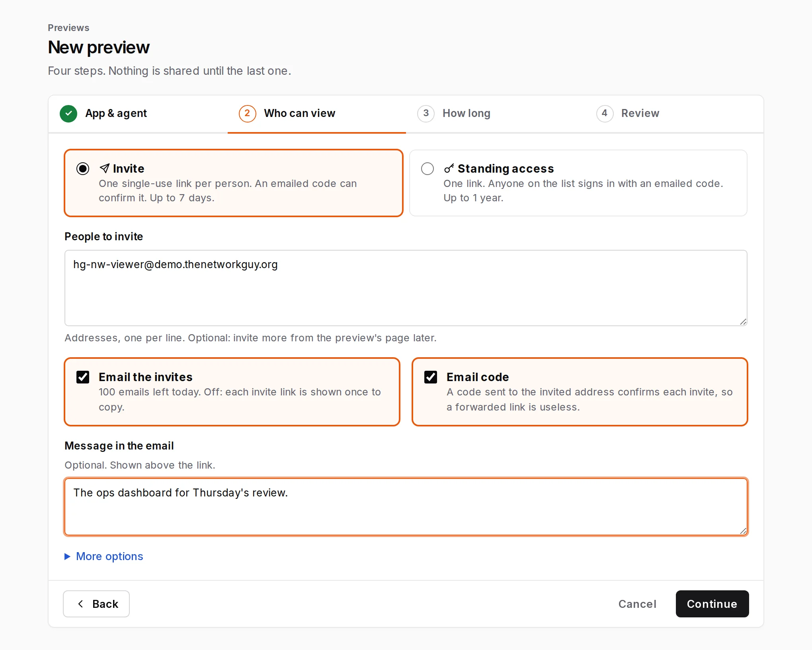Viewport: 812px width, 650px height.
Task: Uncheck the Email code checkbox
Action: point(431,377)
